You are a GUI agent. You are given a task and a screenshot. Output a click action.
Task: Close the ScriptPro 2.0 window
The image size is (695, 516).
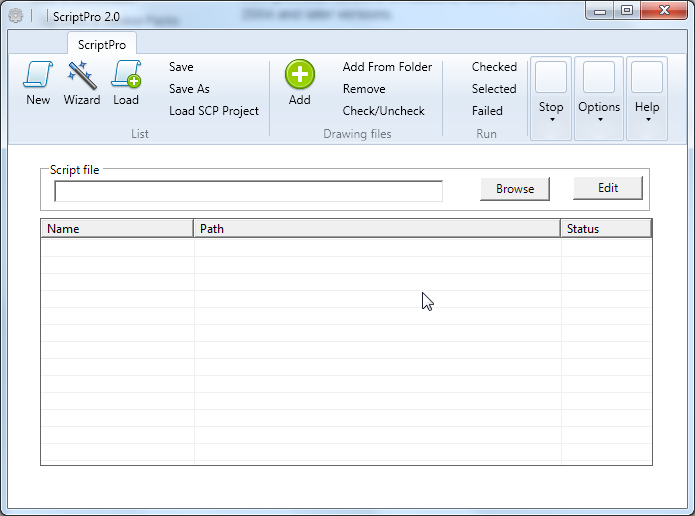(x=664, y=11)
